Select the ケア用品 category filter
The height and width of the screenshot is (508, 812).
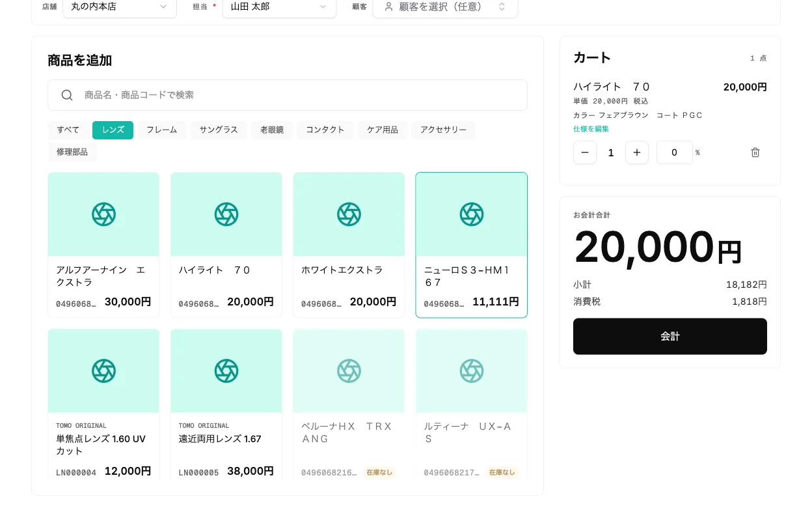click(383, 130)
